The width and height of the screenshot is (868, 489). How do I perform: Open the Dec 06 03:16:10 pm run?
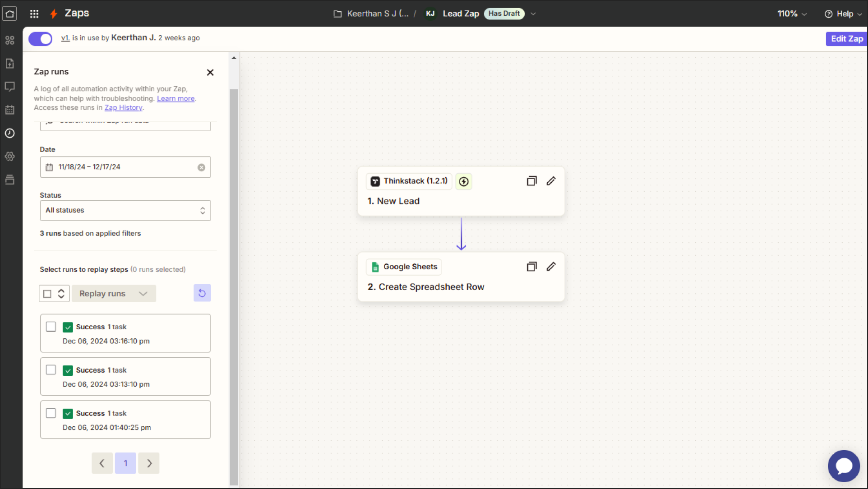click(125, 333)
